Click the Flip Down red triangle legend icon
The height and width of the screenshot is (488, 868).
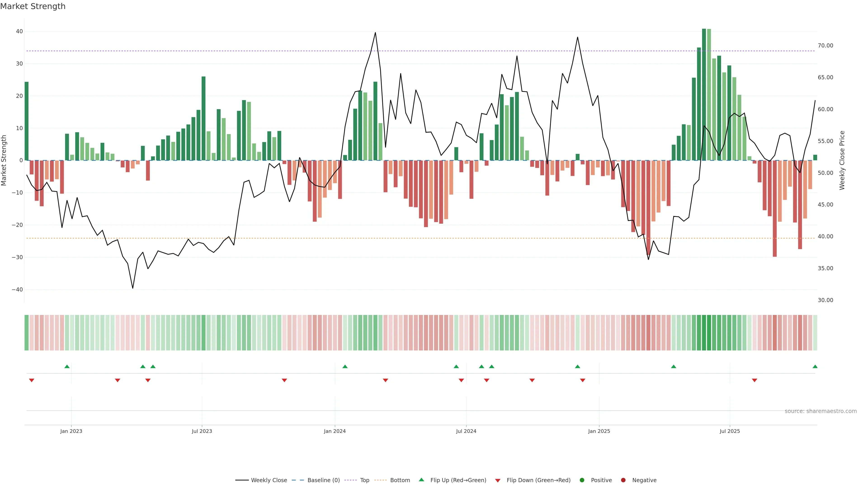pos(498,480)
